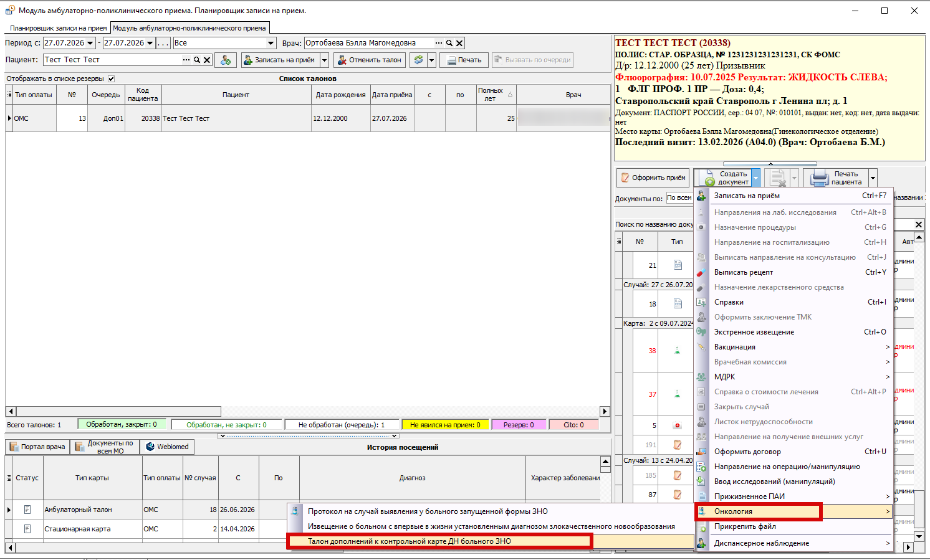Click the delete document icon button

777,178
